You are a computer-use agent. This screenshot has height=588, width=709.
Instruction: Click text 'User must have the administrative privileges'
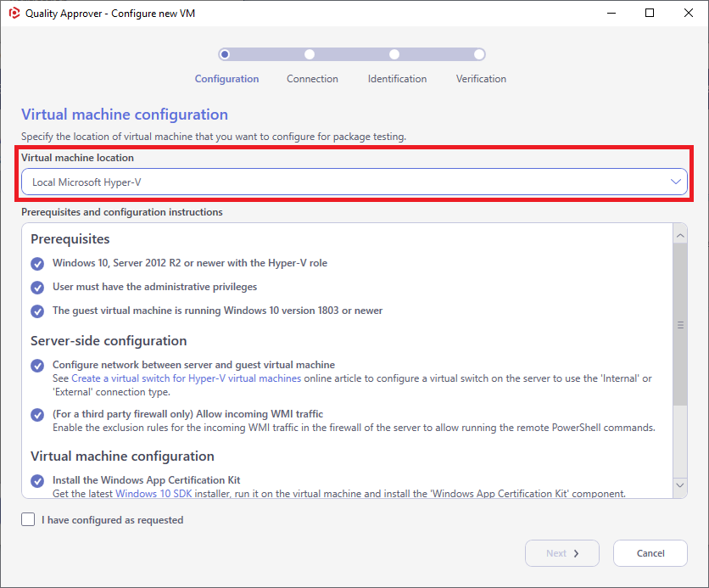tap(154, 287)
